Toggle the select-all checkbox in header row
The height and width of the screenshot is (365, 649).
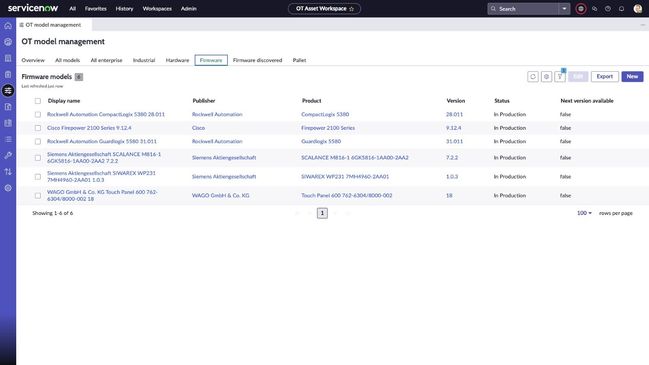tap(38, 101)
